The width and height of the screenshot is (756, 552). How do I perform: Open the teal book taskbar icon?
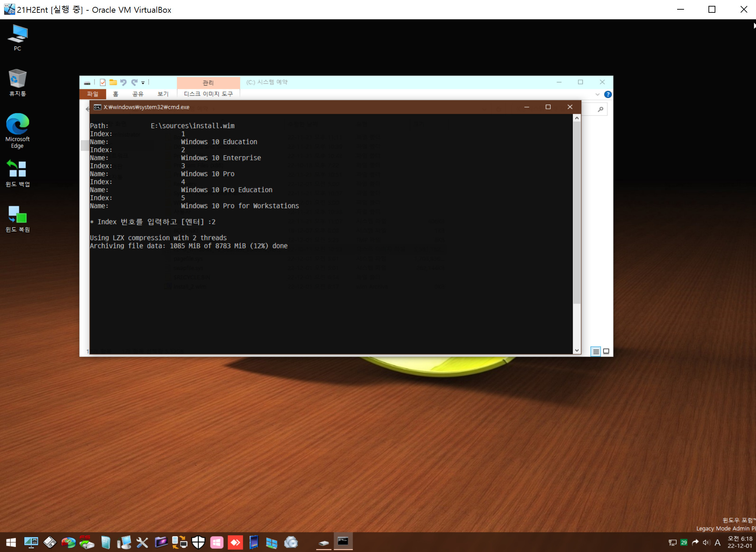(x=105, y=543)
